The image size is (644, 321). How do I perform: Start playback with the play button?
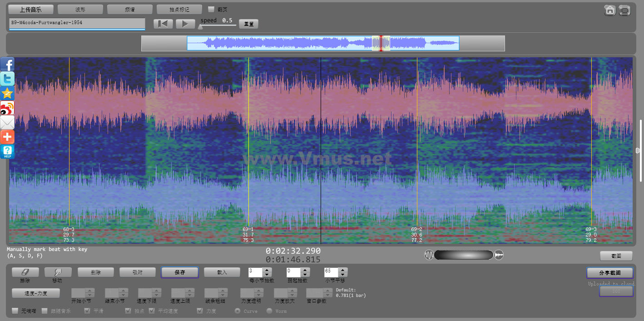pos(185,24)
